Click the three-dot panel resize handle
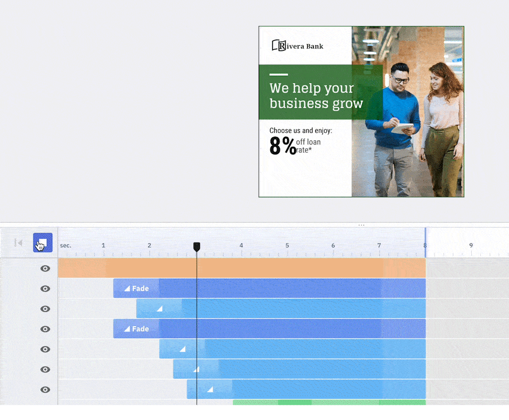Screen dimensions: 509x420 [361, 225]
